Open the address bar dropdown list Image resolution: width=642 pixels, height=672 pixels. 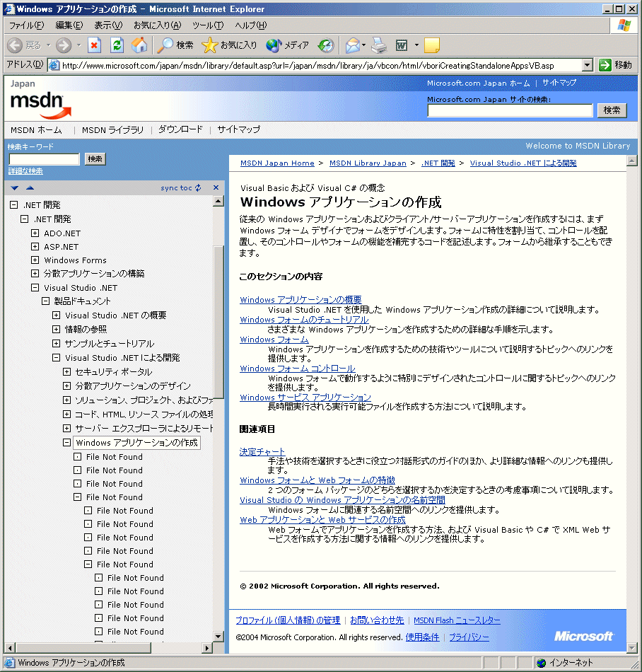(587, 65)
